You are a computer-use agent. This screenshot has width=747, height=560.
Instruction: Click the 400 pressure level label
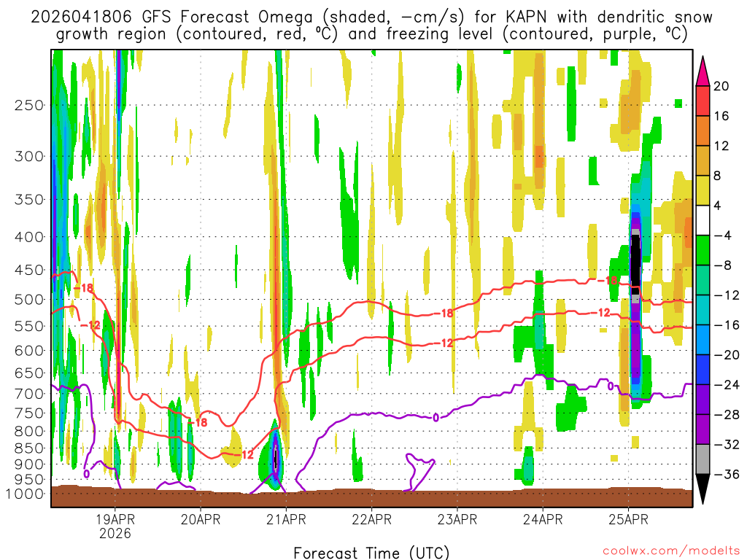pos(29,237)
